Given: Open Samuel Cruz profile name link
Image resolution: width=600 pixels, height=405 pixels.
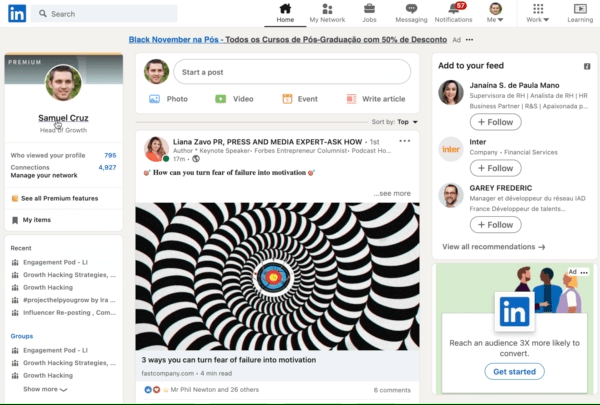Looking at the screenshot, I should (x=63, y=118).
